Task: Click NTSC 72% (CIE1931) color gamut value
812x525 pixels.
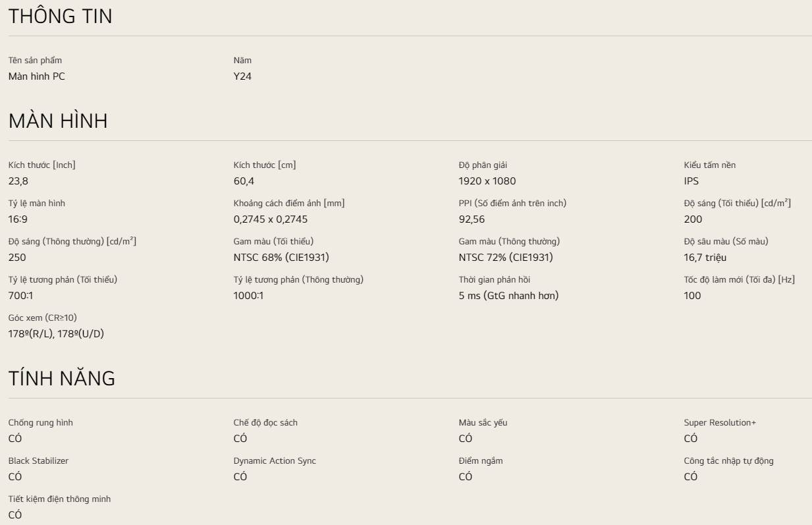Action: 506,258
